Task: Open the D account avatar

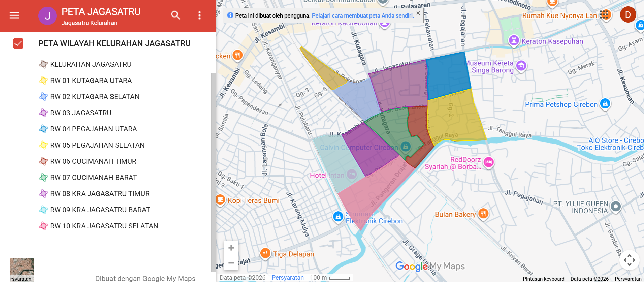Action: [x=628, y=14]
